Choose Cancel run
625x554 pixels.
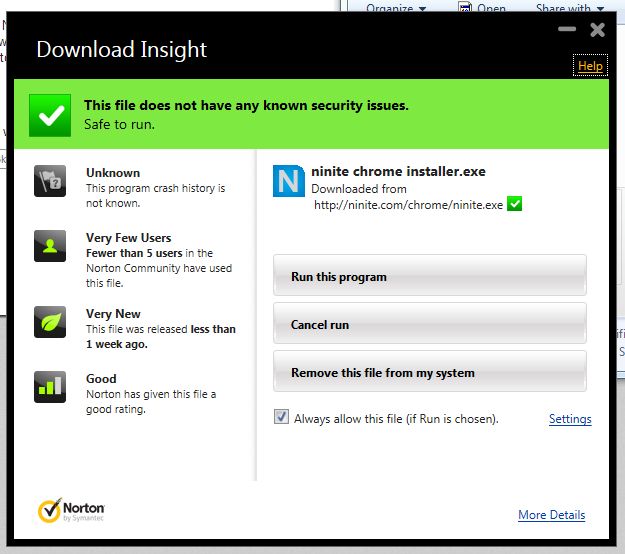coord(430,323)
